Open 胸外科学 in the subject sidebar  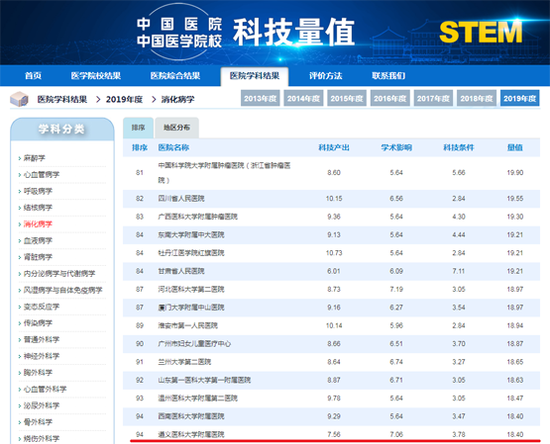38,372
